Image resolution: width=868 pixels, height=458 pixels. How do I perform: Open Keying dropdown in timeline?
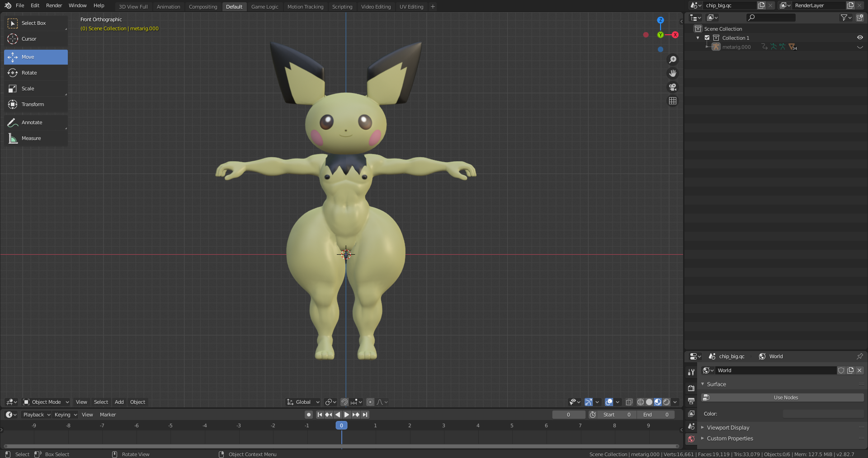(66, 415)
